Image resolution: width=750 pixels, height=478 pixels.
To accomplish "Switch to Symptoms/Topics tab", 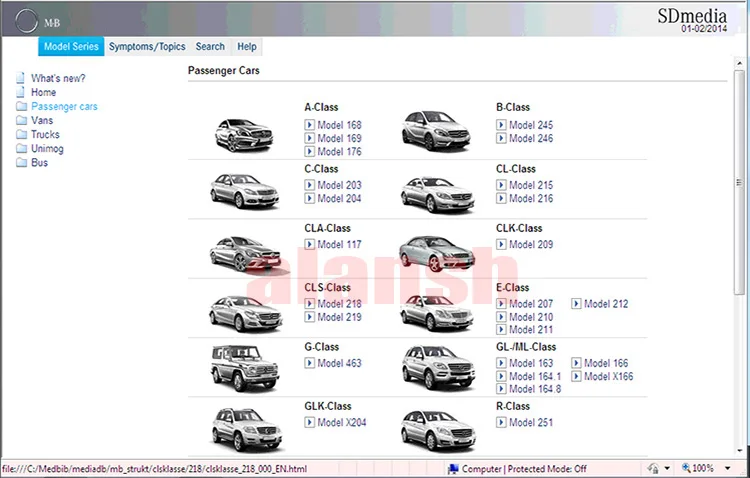I will point(147,46).
